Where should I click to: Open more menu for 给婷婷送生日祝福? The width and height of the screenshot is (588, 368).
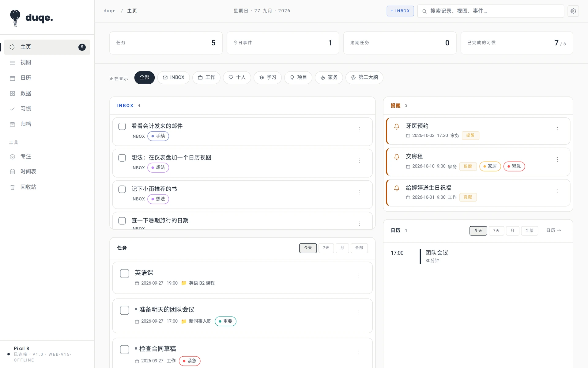point(557,191)
